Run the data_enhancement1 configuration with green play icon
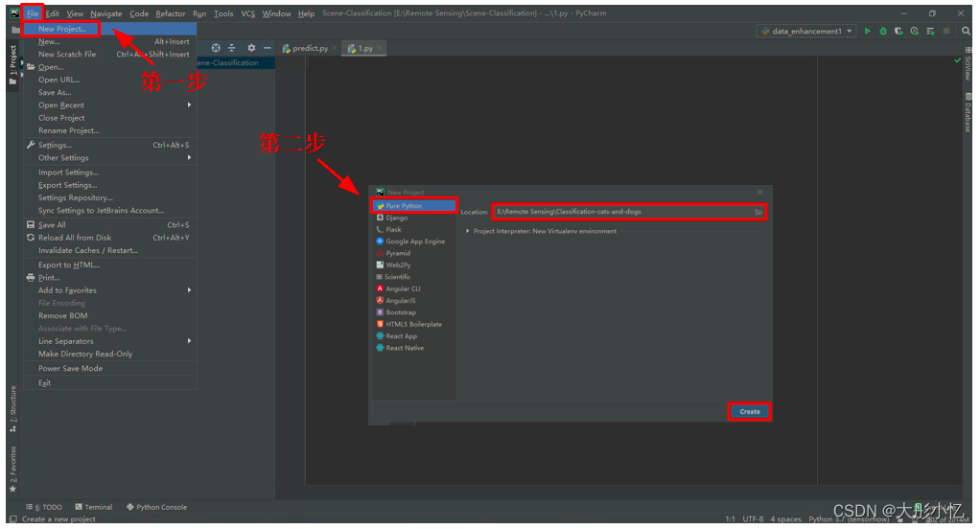980x529 pixels. pyautogui.click(x=868, y=31)
